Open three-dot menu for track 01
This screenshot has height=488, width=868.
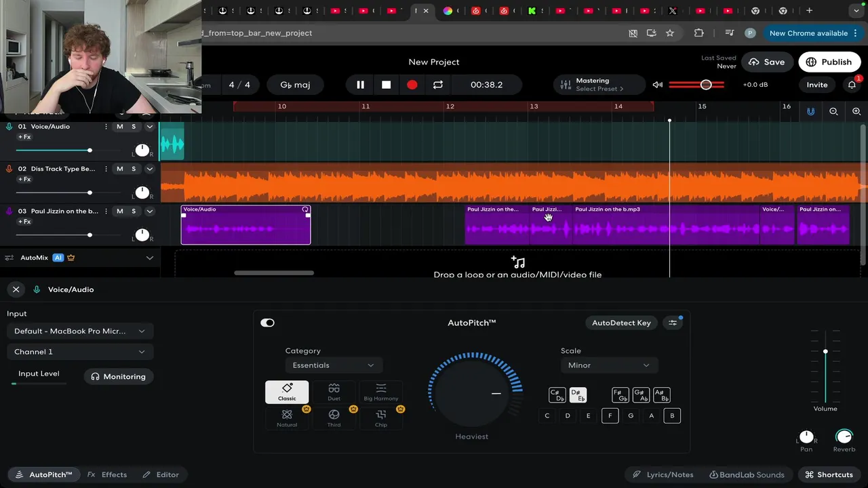coord(106,127)
